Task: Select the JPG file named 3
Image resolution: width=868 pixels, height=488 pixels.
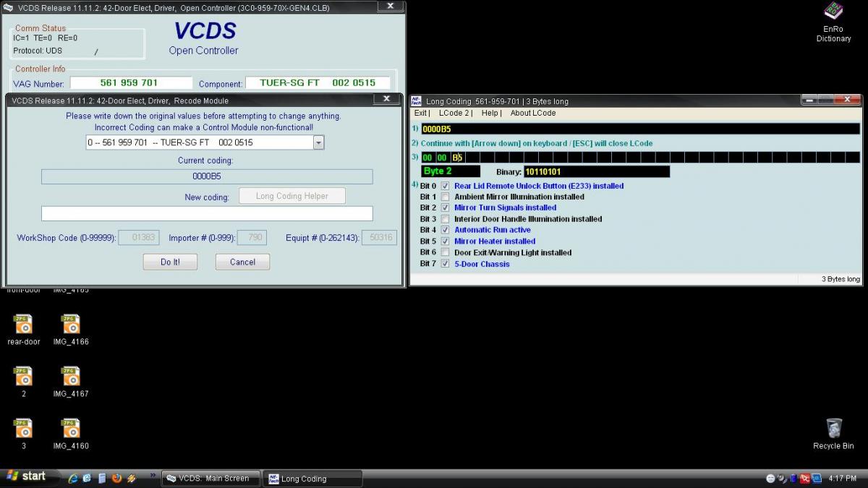Action: tap(24, 434)
